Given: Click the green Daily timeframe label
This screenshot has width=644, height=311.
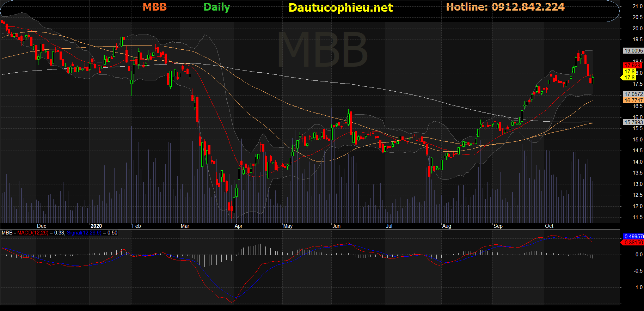Looking at the screenshot, I should point(217,7).
